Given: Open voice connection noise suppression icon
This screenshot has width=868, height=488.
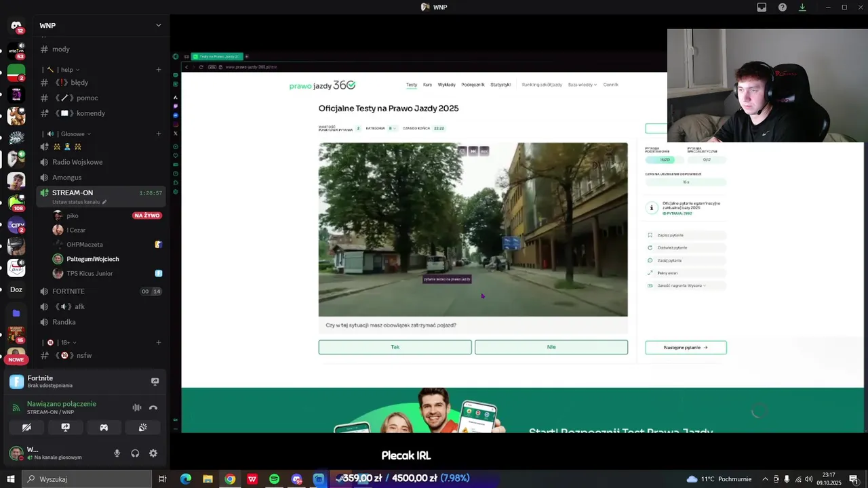Looking at the screenshot, I should 137,407.
